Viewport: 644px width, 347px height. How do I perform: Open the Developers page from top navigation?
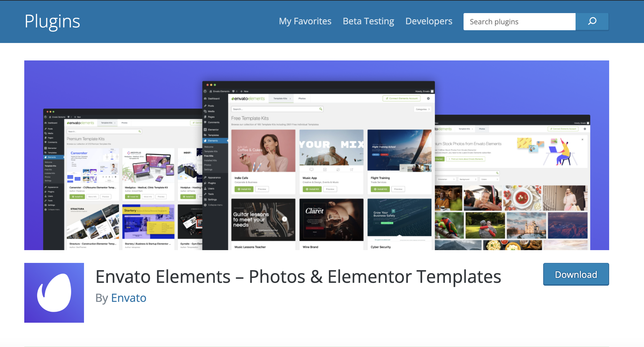pyautogui.click(x=429, y=21)
